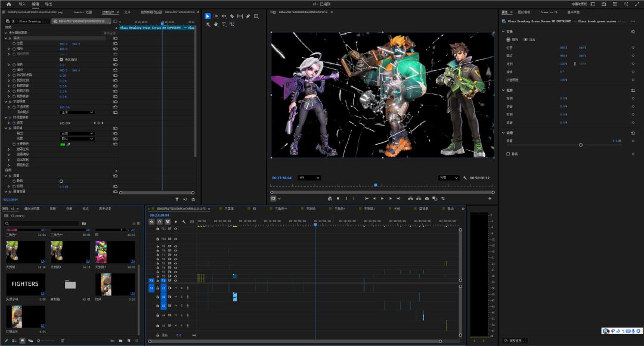The width and height of the screenshot is (644, 346).
Task: Click the green key color swatch
Action: click(x=63, y=144)
